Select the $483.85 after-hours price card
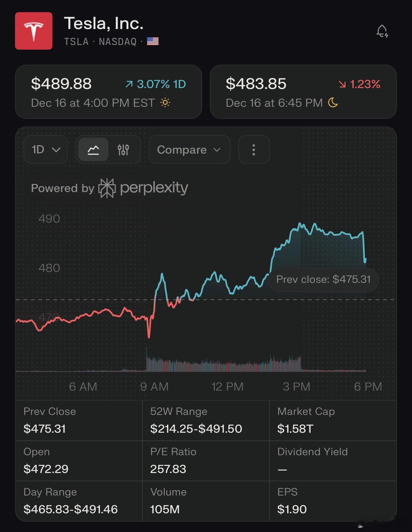 303,92
